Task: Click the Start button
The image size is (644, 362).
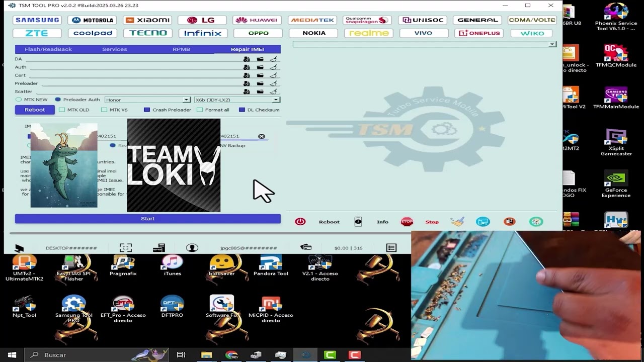Action: (147, 219)
